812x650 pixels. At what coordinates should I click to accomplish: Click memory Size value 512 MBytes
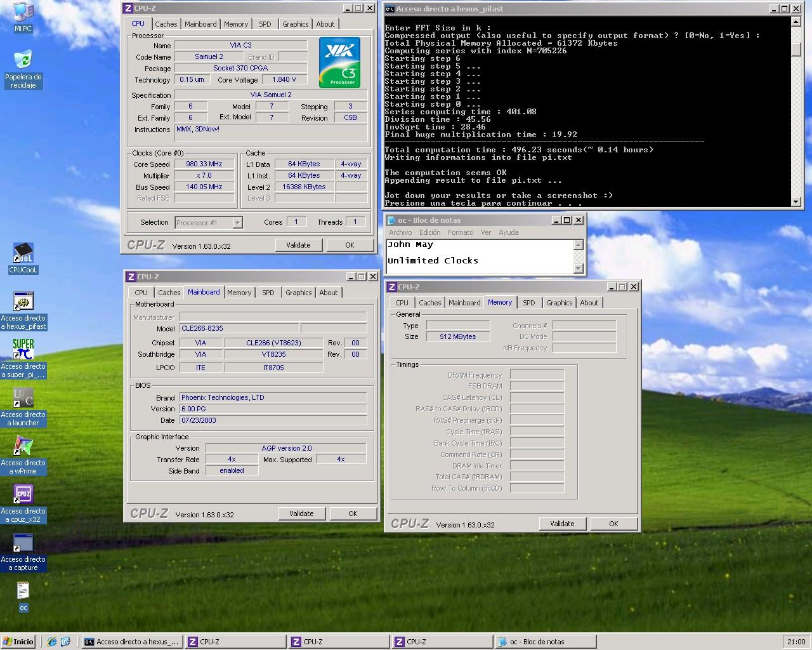tap(458, 336)
